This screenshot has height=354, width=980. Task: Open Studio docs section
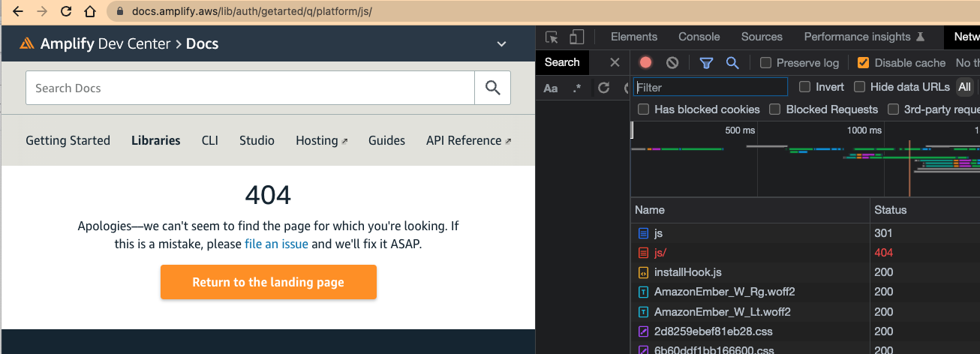(x=257, y=140)
